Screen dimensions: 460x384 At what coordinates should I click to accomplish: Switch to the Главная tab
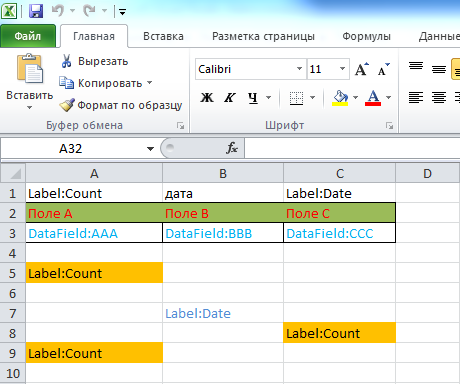(94, 36)
